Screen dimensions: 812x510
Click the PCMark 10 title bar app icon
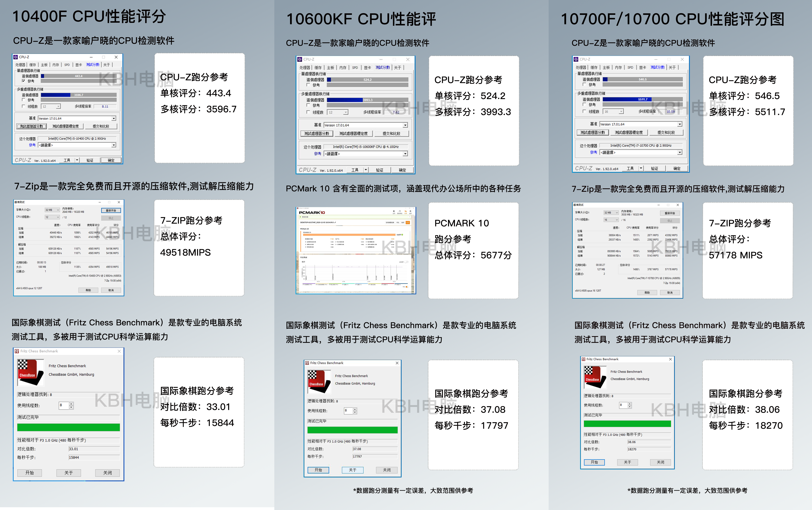pos(298,208)
